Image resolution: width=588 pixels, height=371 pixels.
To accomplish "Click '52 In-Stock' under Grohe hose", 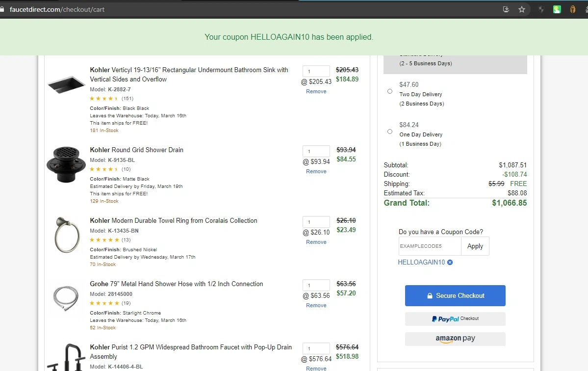I will 103,328.
